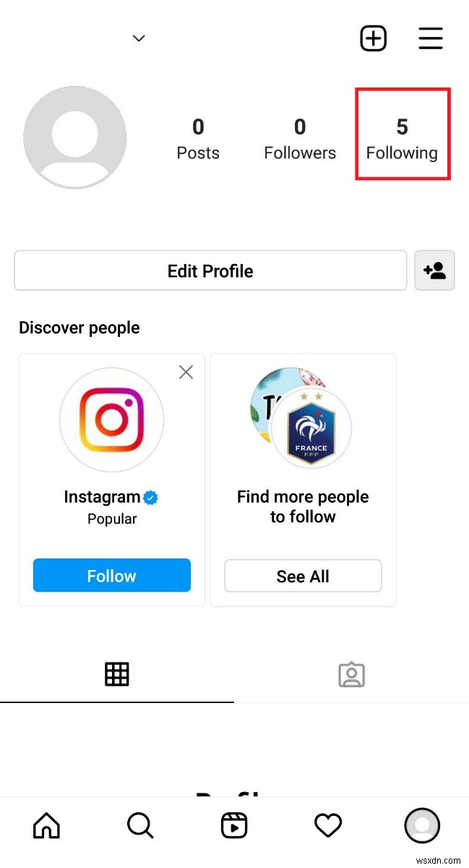Click the Edit Profile button
The image size is (469, 868).
point(210,271)
